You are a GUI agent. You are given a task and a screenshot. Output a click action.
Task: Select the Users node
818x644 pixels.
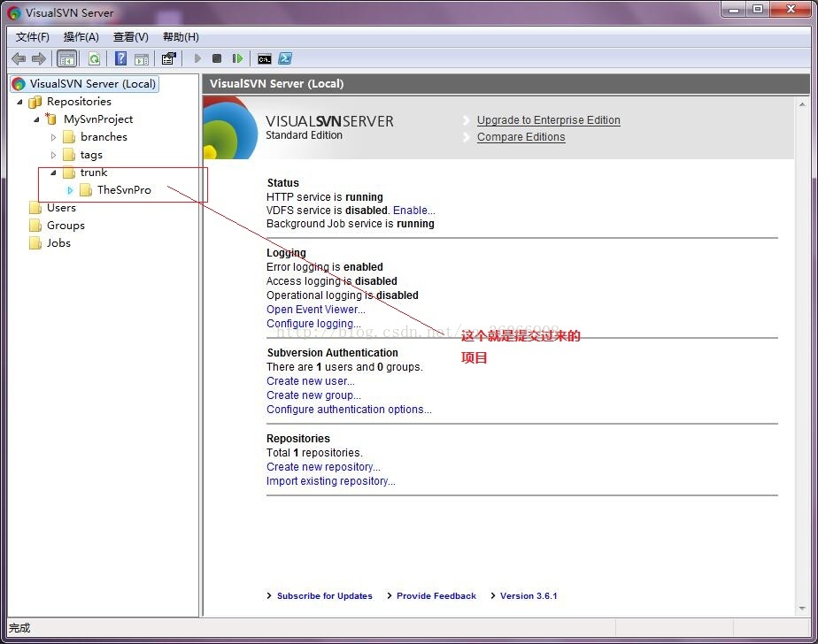61,208
